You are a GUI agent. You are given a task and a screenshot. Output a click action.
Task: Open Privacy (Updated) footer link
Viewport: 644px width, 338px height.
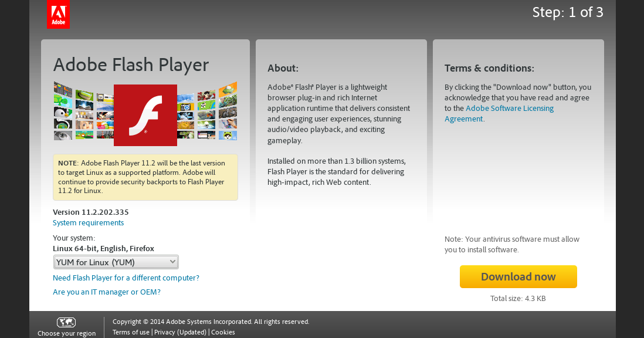point(180,332)
